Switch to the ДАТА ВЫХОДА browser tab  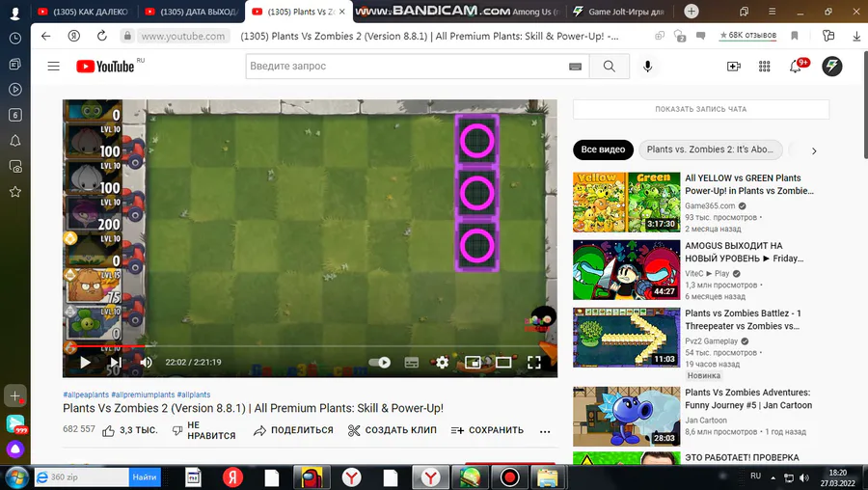192,12
